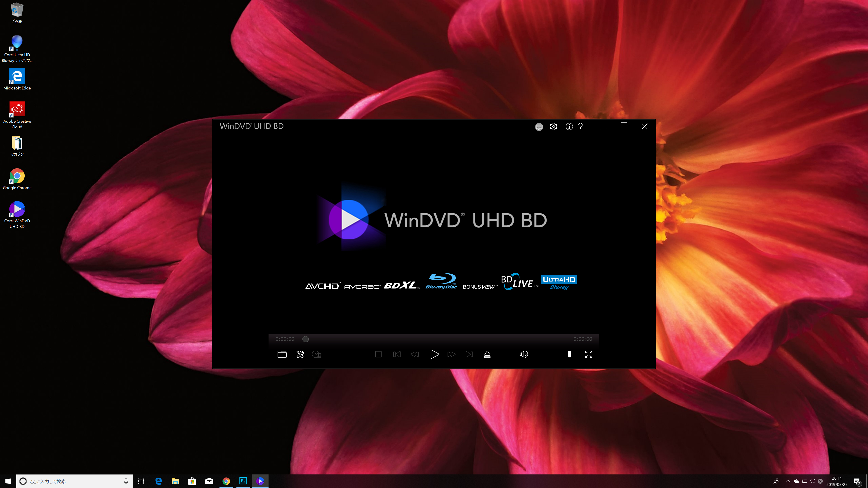Toggle fullscreen mode
The image size is (868, 488).
588,354
